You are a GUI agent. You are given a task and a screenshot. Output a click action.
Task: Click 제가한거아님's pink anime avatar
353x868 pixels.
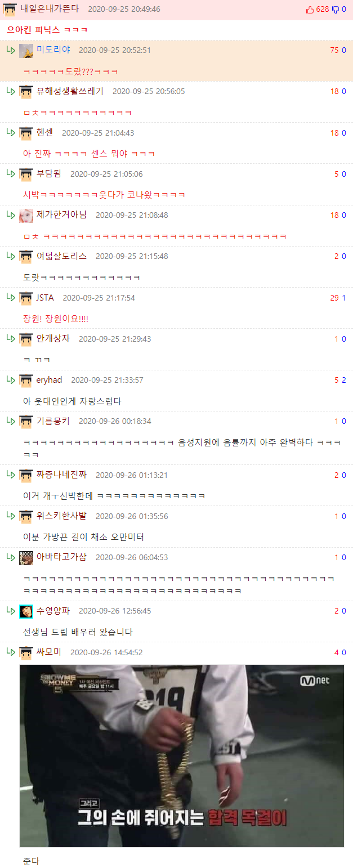click(26, 216)
